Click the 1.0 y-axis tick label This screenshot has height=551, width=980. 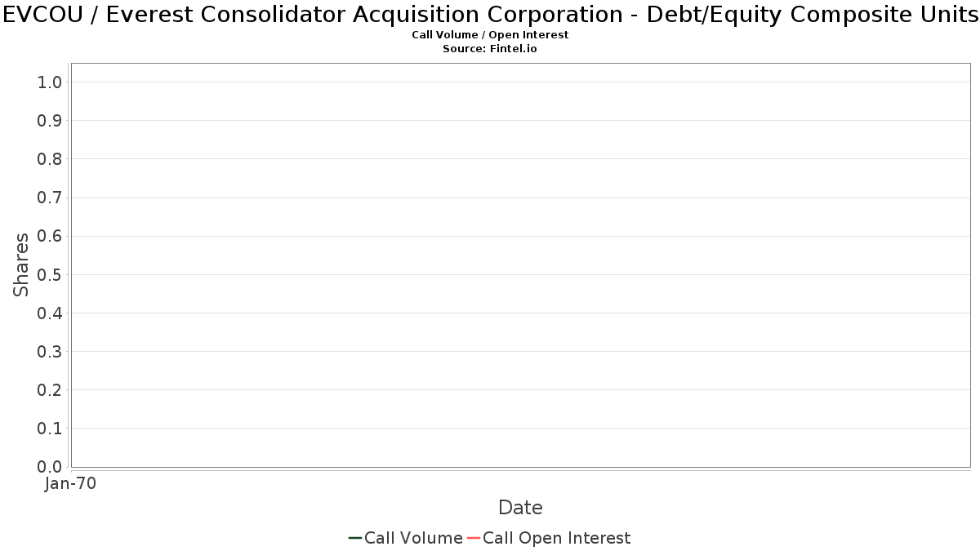tap(51, 82)
